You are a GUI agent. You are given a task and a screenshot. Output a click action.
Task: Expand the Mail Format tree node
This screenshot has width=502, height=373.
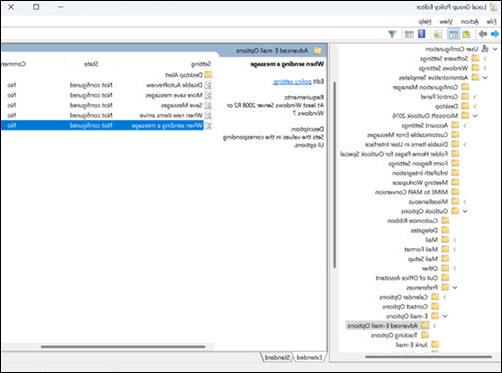click(455, 249)
